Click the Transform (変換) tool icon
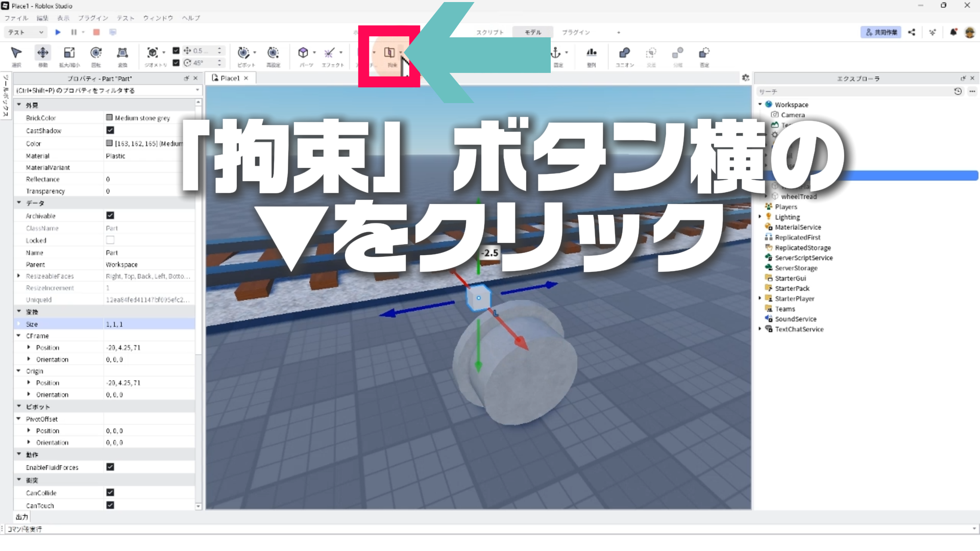Screen dimensions: 980x551 [x=122, y=53]
